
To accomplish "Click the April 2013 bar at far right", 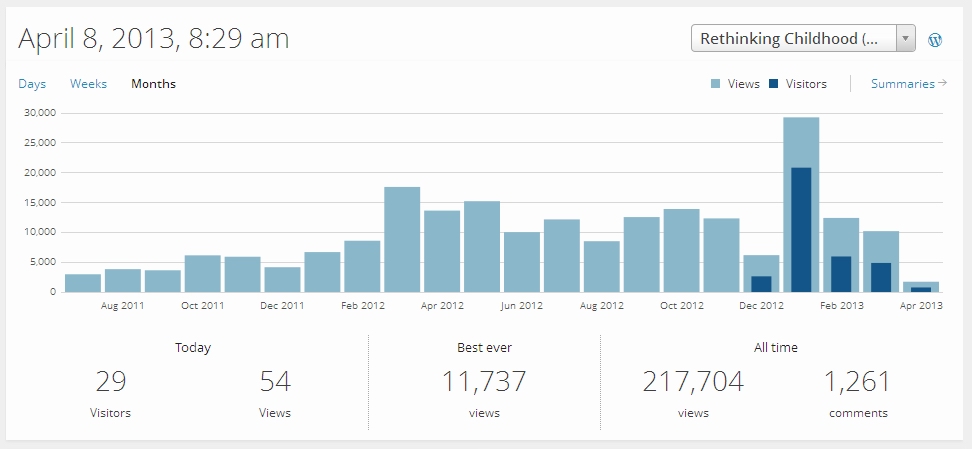I will coord(921,287).
